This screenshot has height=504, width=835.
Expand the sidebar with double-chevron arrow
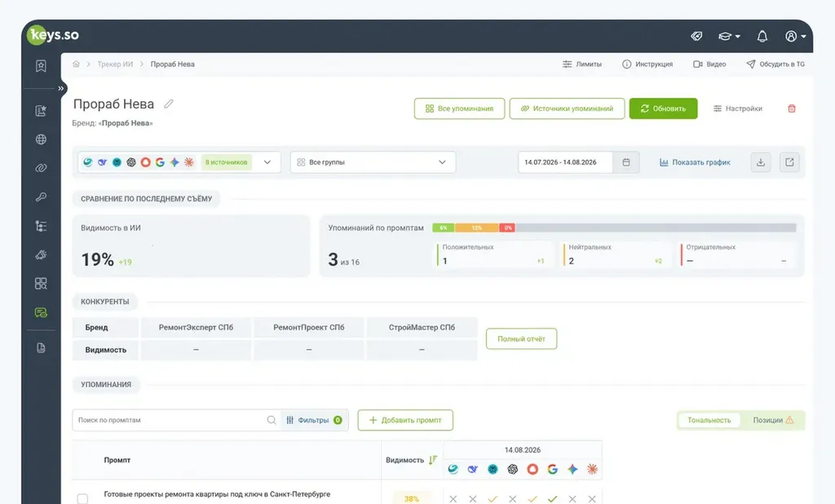pos(60,88)
